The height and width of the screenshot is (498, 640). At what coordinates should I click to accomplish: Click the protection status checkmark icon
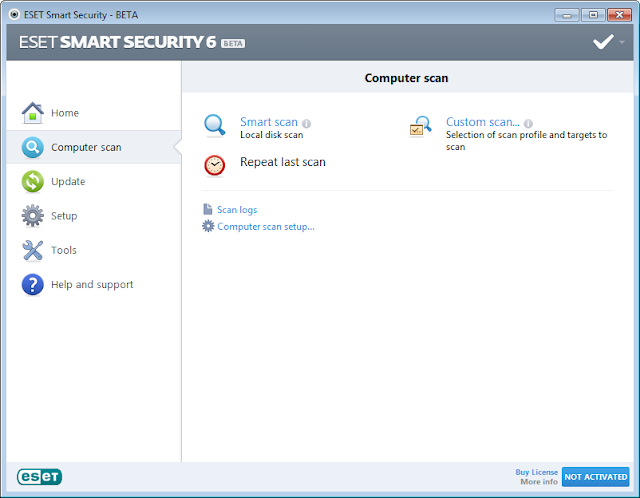click(603, 42)
